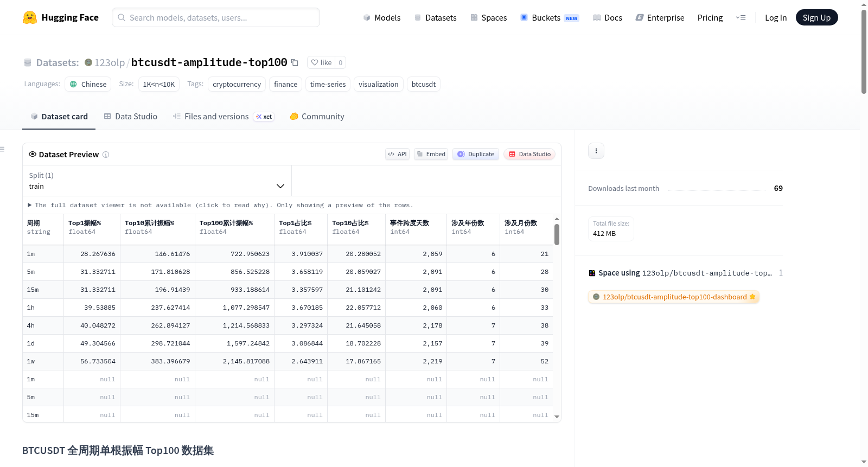Select the time-series tag
Image resolution: width=868 pixels, height=467 pixels.
328,84
